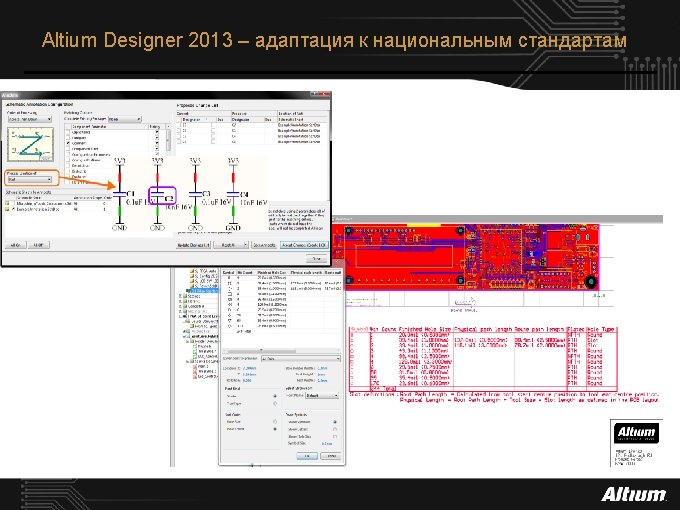Click the Hit Count column header in the drill table
Screen dimensions: 680x510
(245, 272)
